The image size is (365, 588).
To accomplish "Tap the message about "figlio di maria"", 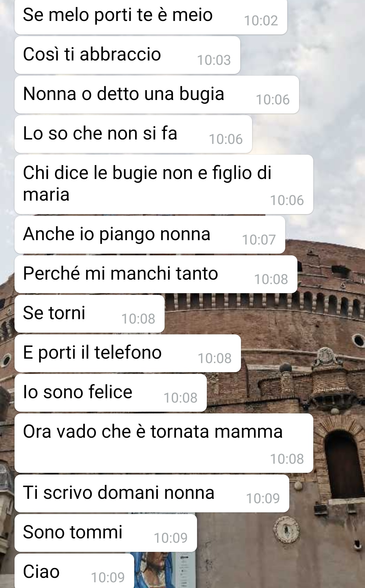I will point(164,184).
